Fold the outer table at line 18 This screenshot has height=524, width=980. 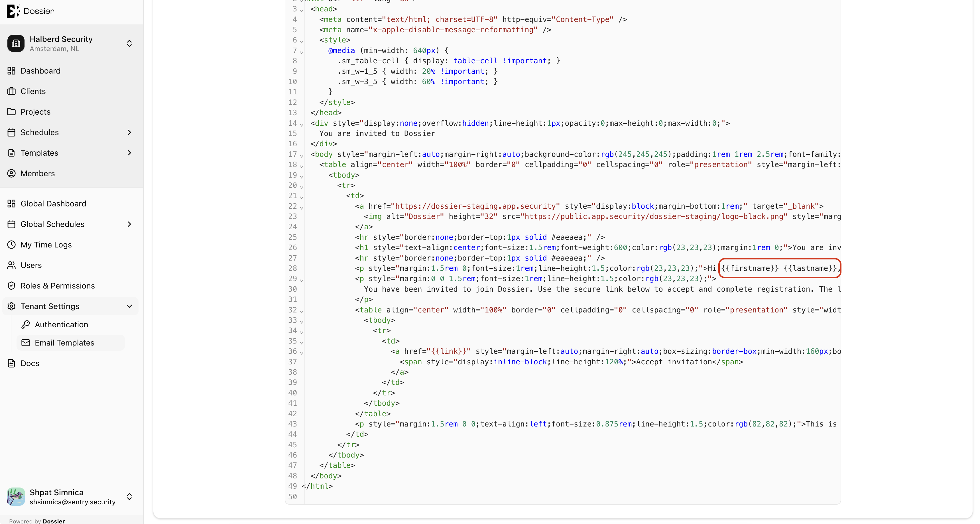(301, 166)
